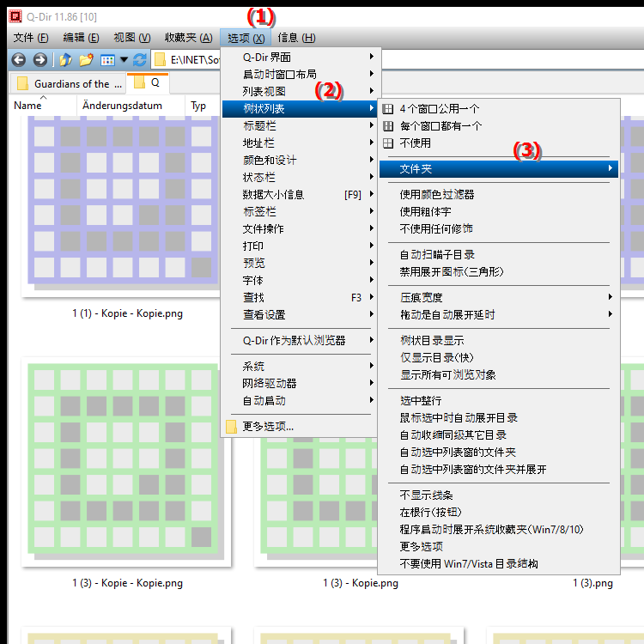Open the 查找 F3 submenu
The height and width of the screenshot is (644, 644).
pyautogui.click(x=300, y=297)
